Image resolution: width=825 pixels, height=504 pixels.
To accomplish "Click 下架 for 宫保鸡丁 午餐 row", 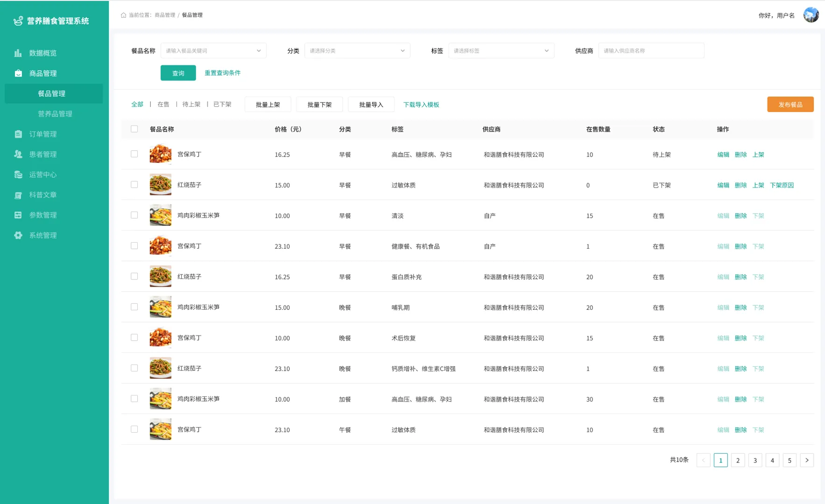I will [x=758, y=430].
